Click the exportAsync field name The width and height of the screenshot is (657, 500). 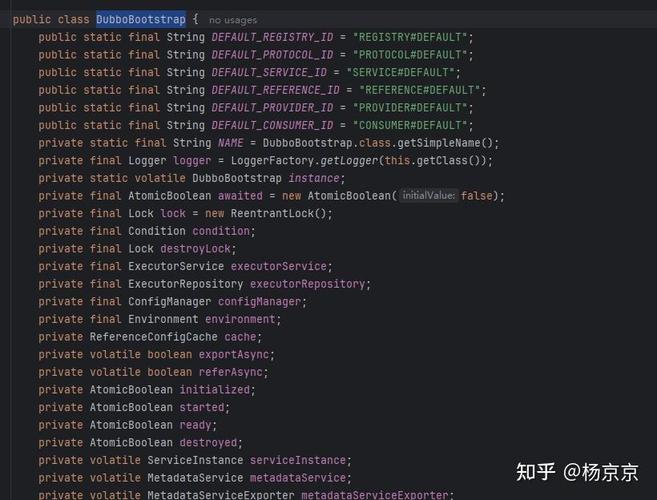[x=234, y=354]
